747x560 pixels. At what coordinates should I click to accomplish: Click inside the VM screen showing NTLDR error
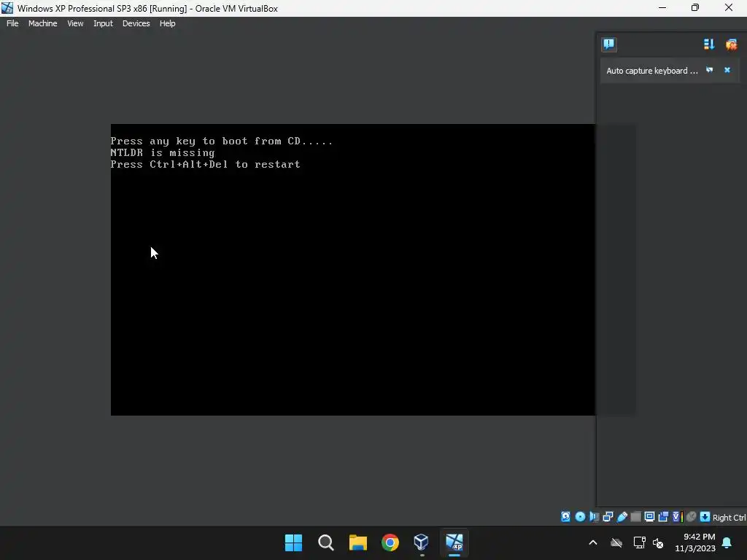[352, 270]
